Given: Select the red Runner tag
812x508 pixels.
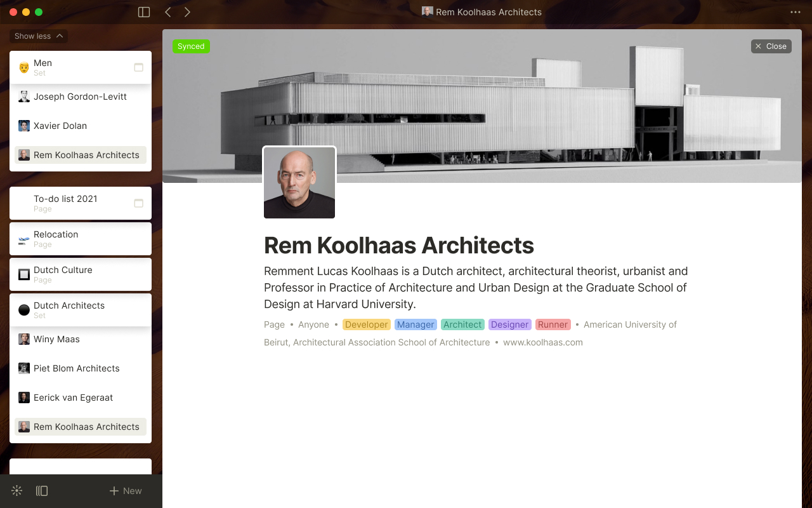Looking at the screenshot, I should pyautogui.click(x=553, y=324).
